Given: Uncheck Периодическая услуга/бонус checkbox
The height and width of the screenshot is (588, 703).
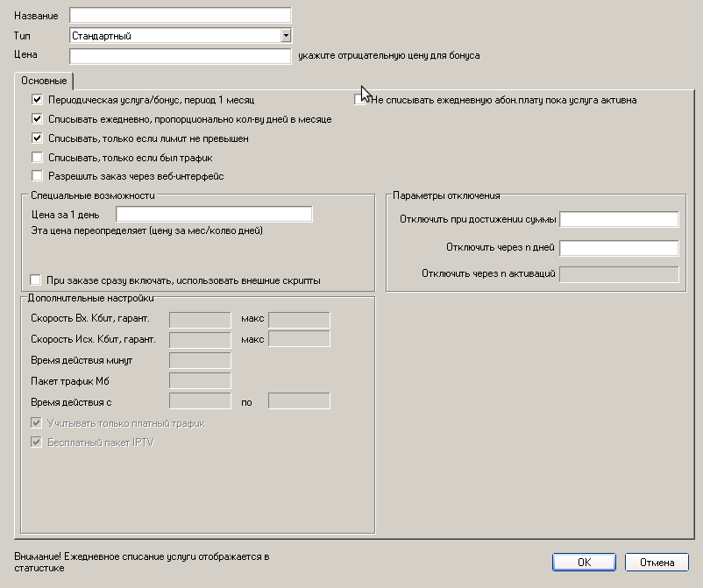Looking at the screenshot, I should click(37, 100).
